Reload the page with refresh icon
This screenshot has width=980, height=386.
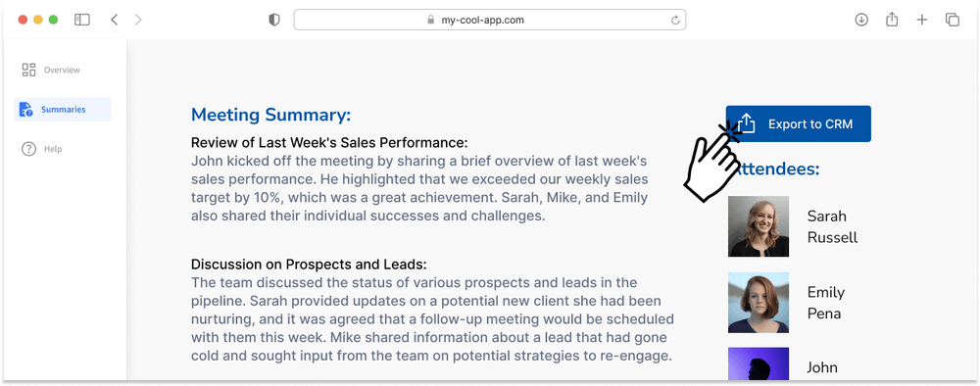675,20
